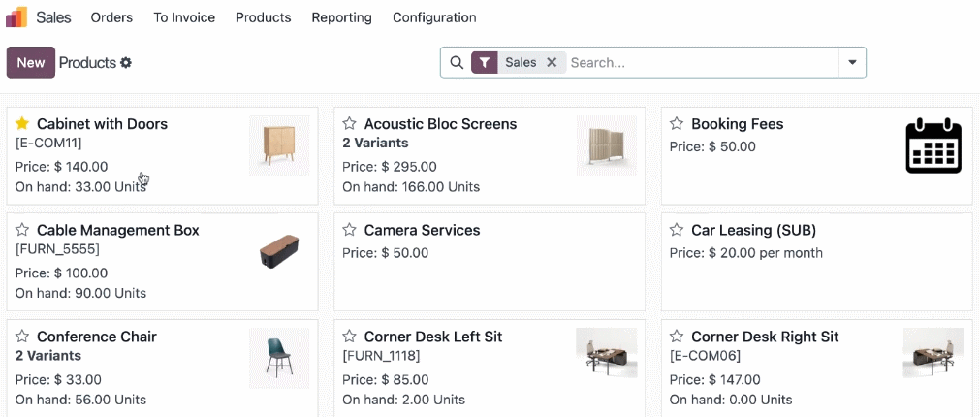
Task: Open the Cable Management Box product
Action: 117,231
